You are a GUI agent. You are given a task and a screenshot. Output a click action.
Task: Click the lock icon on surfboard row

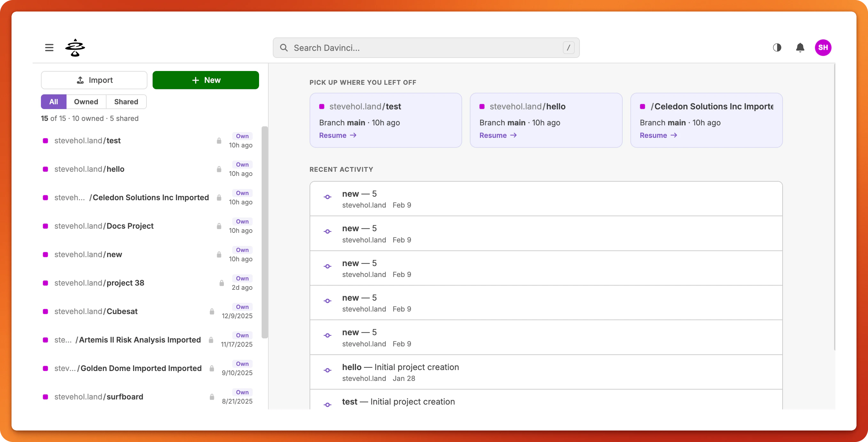coord(212,397)
